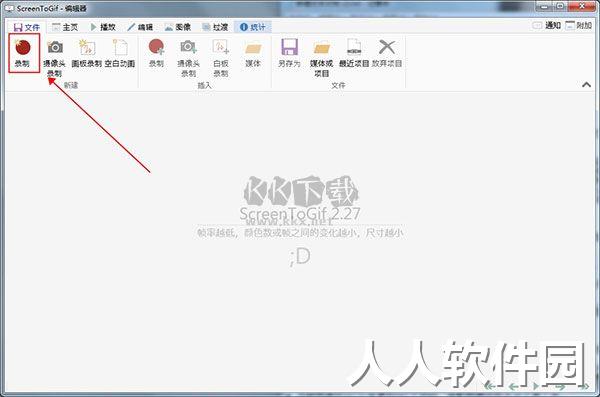Open the 通知 notifications button

[x=546, y=26]
